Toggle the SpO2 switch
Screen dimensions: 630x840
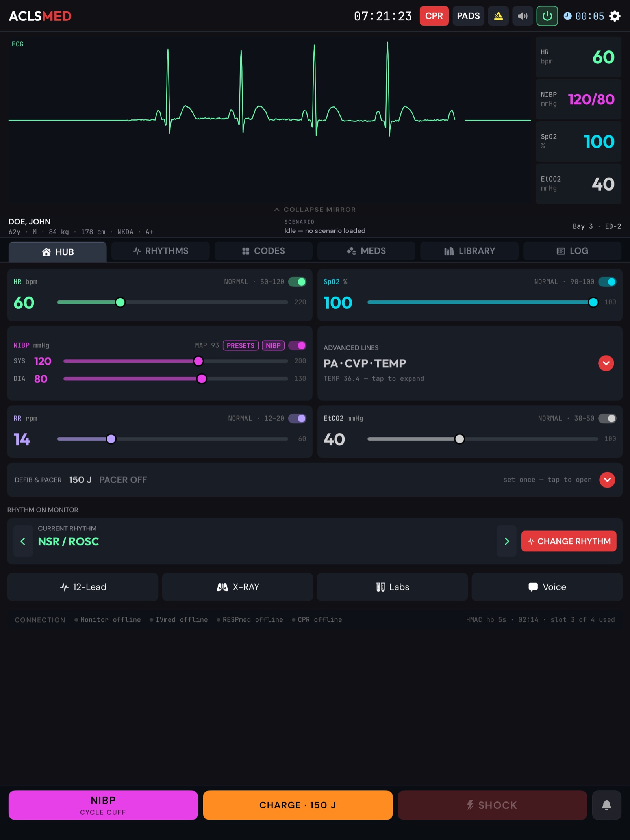(x=607, y=282)
